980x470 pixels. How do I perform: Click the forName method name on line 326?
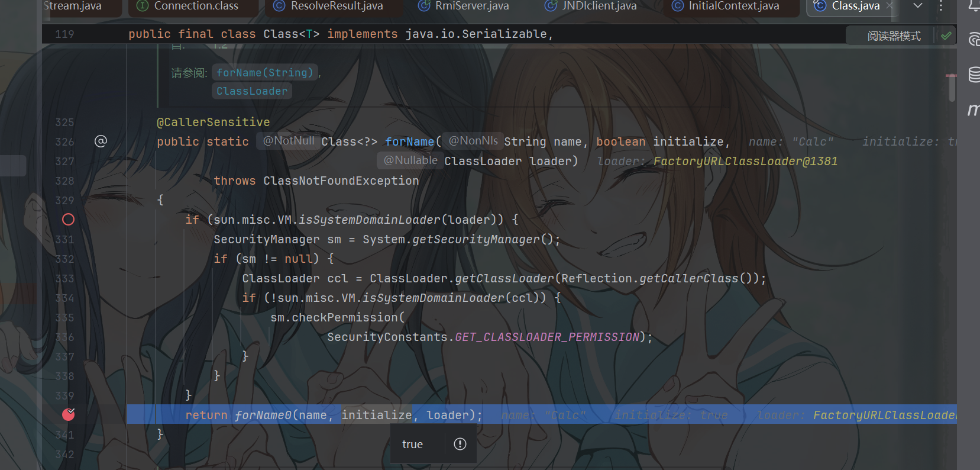pyautogui.click(x=409, y=141)
